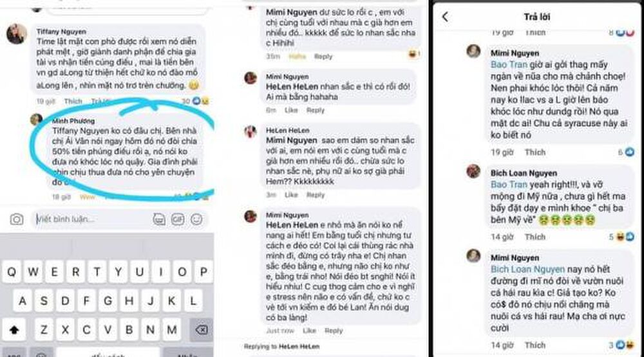Tap the M key on the keyboard
Image resolution: width=644 pixels, height=357 pixels.
(x=172, y=329)
